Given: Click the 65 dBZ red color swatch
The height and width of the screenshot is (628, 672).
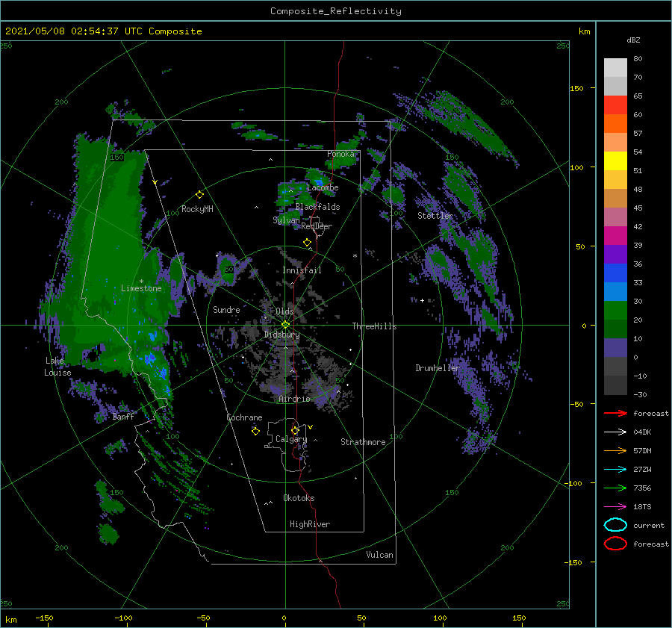Looking at the screenshot, I should pos(615,105).
